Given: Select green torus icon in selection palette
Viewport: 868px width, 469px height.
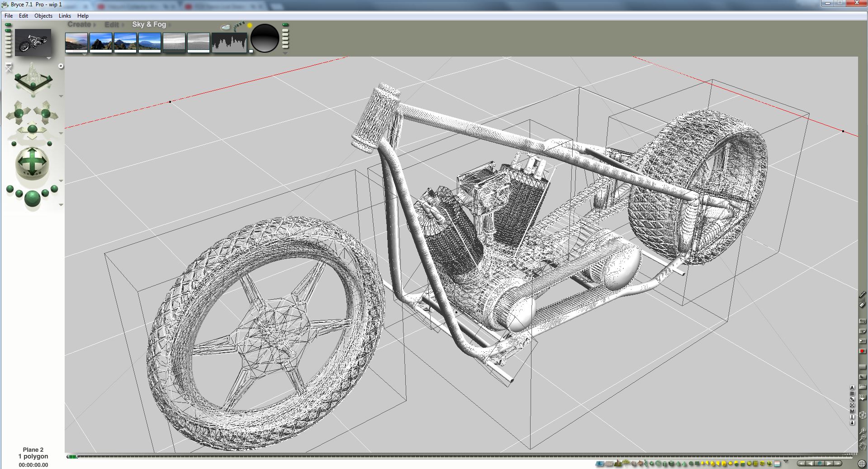Looking at the screenshot, I should tap(658, 464).
